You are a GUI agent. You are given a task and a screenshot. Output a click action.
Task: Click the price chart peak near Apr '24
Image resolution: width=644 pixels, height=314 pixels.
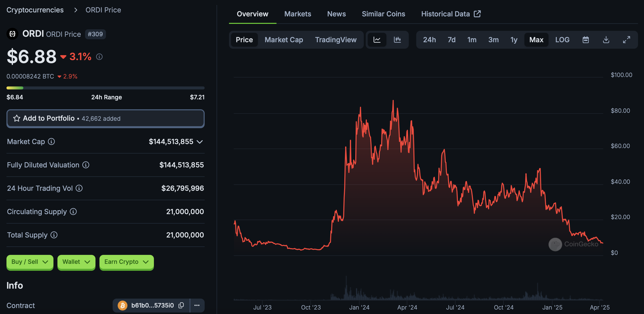pyautogui.click(x=393, y=101)
